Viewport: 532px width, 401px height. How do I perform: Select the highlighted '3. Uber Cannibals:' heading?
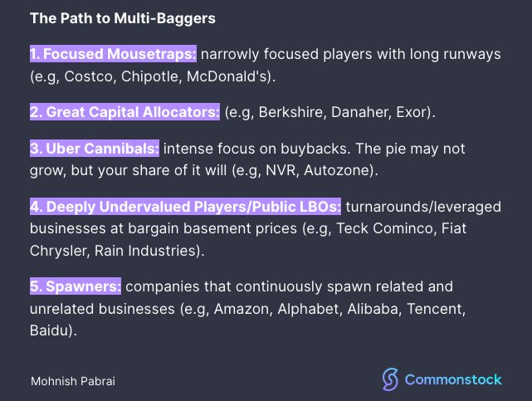pyautogui.click(x=95, y=149)
